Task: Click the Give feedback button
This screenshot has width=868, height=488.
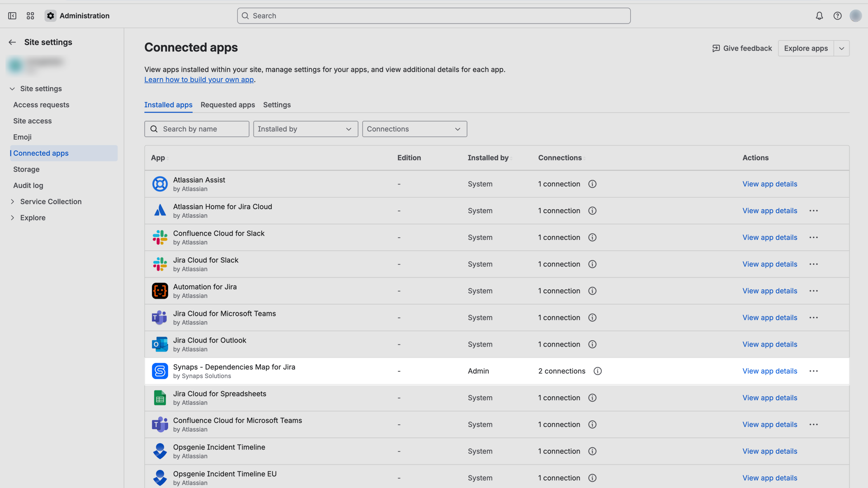Action: pyautogui.click(x=742, y=48)
